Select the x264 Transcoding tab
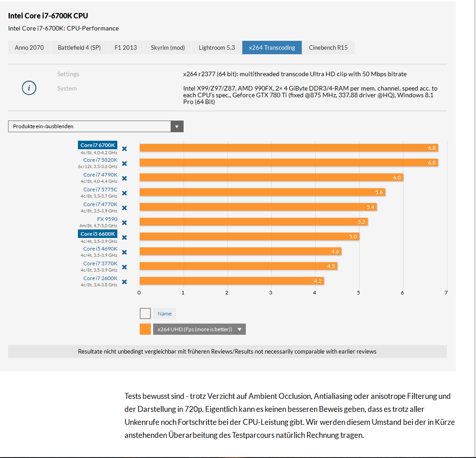Viewport: 476px width, 458px height. [272, 48]
